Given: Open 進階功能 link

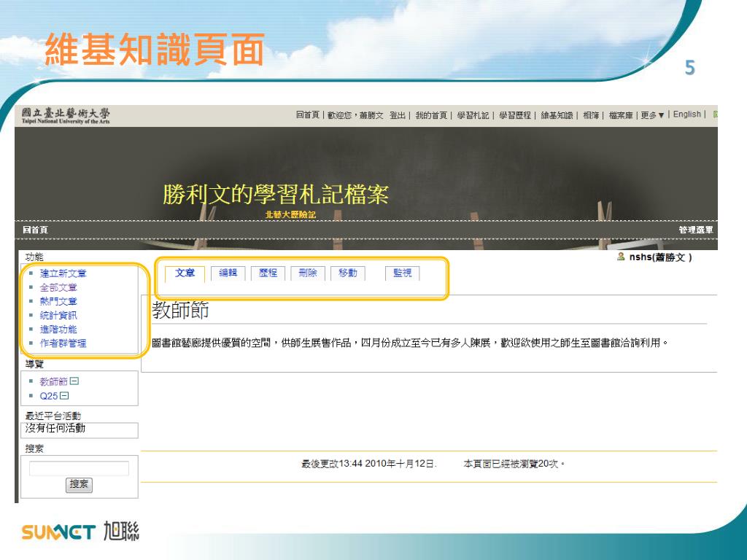Looking at the screenshot, I should click(x=58, y=329).
